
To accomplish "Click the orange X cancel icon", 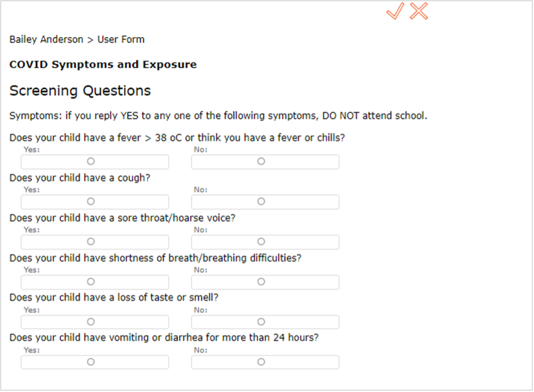I will point(419,11).
